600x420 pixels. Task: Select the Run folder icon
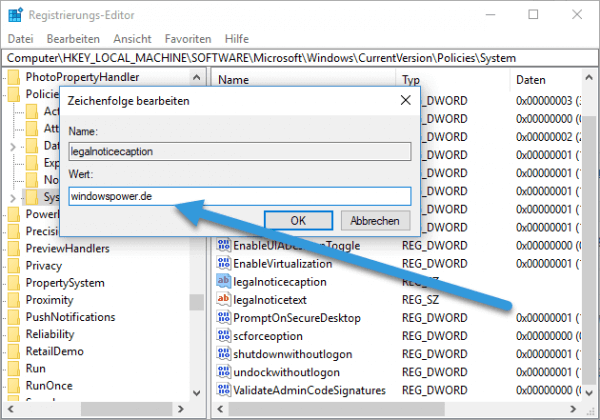(14, 368)
